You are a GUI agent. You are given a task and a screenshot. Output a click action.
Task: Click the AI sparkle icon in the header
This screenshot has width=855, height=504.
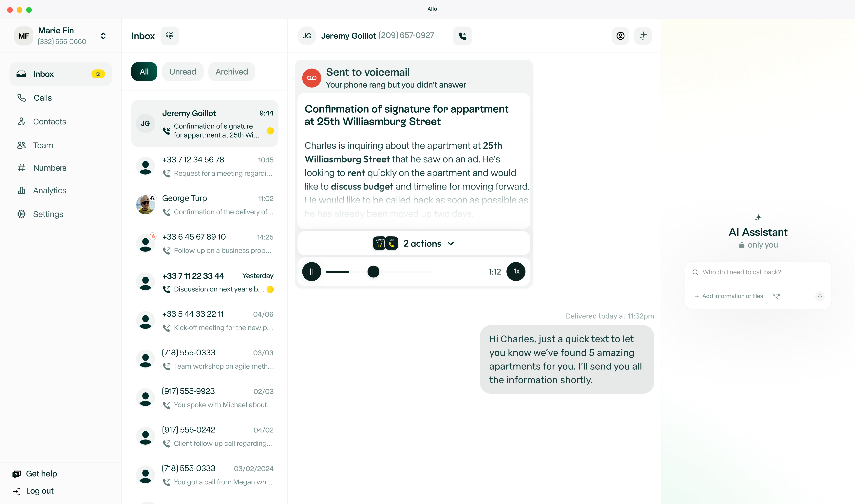coord(643,36)
